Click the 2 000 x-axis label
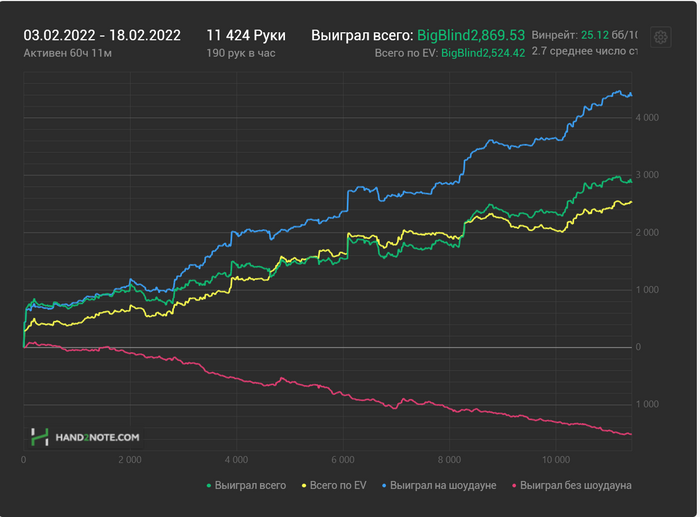Viewport: 700px width, 517px height. coord(130,459)
